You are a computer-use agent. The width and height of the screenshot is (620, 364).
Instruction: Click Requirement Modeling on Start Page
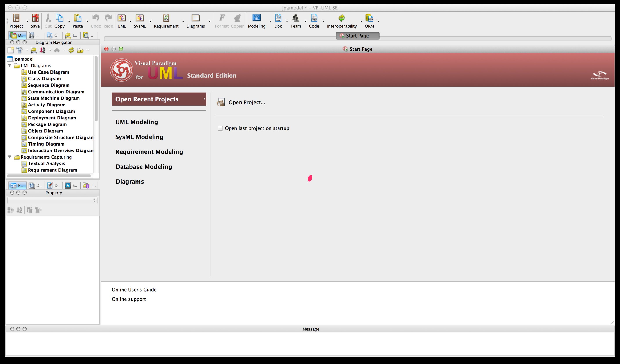click(x=149, y=152)
